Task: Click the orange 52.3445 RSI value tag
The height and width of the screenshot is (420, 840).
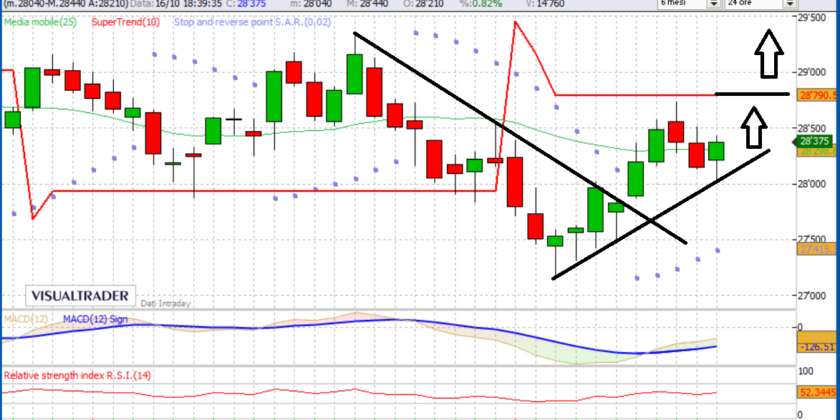Action: pyautogui.click(x=817, y=390)
